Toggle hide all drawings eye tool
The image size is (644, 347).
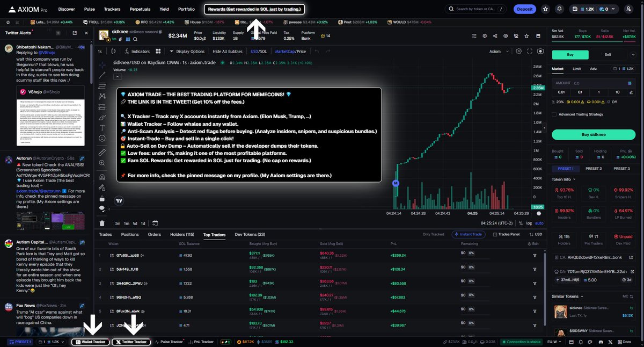102,208
